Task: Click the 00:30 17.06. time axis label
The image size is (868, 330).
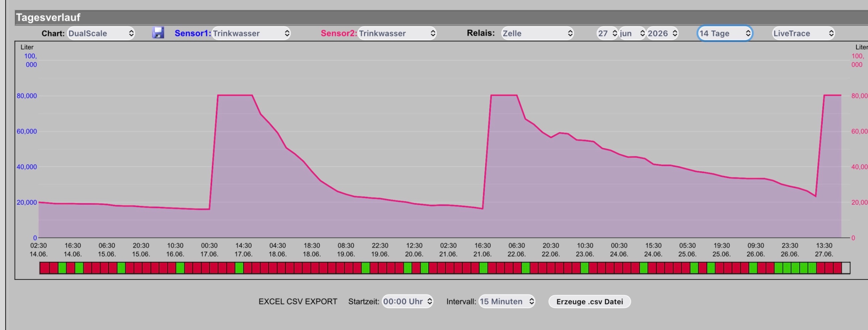Action: point(209,250)
